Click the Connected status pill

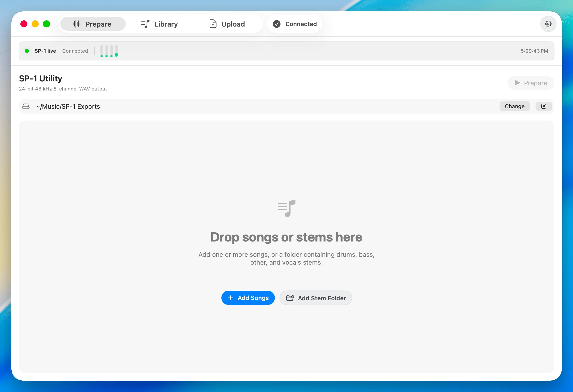(295, 24)
